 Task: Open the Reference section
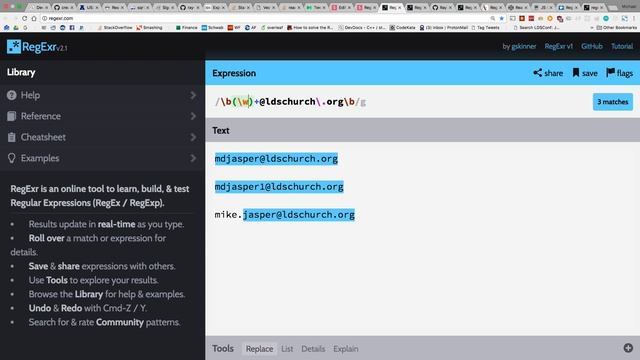click(x=102, y=116)
